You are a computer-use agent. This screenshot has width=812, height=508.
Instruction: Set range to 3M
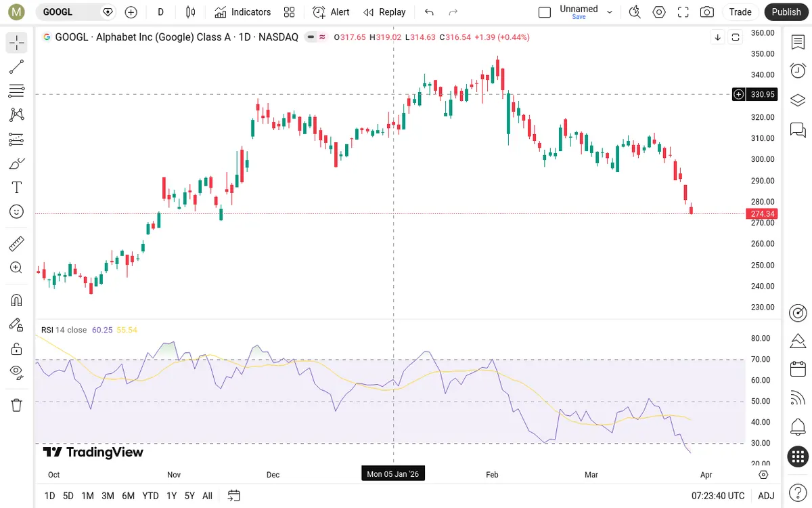click(108, 496)
